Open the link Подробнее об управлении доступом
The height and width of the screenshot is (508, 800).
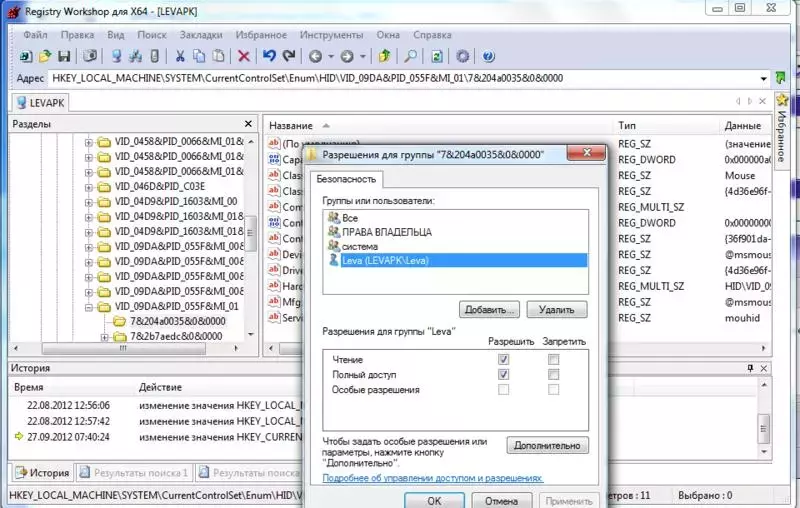tap(433, 478)
